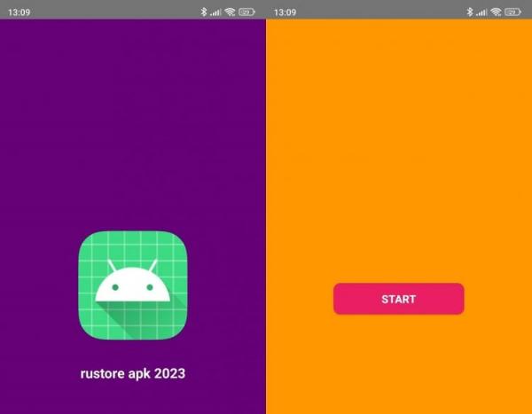Tap the signal bars icon in left status bar

tap(215, 12)
